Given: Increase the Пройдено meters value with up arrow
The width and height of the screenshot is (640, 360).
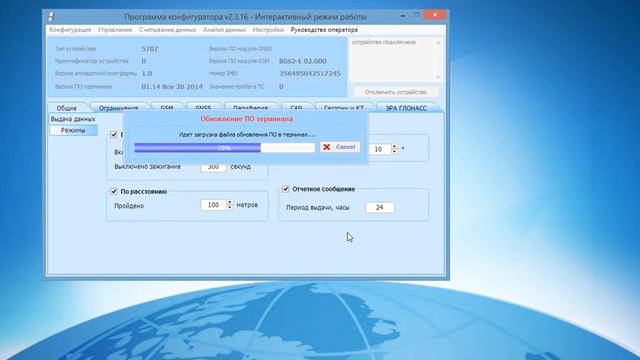Looking at the screenshot, I should pos(230,202).
